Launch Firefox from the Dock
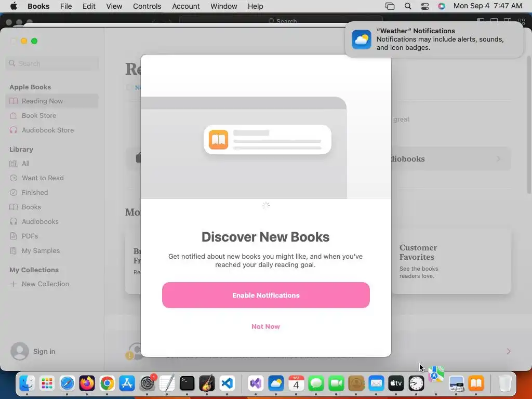 pos(87,383)
